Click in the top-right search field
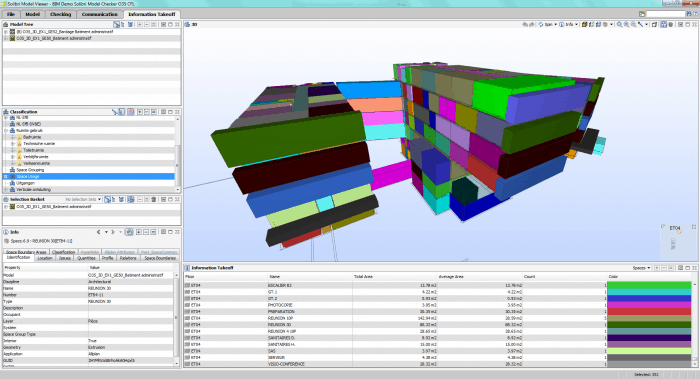The image size is (700, 379). pyautogui.click(x=666, y=14)
